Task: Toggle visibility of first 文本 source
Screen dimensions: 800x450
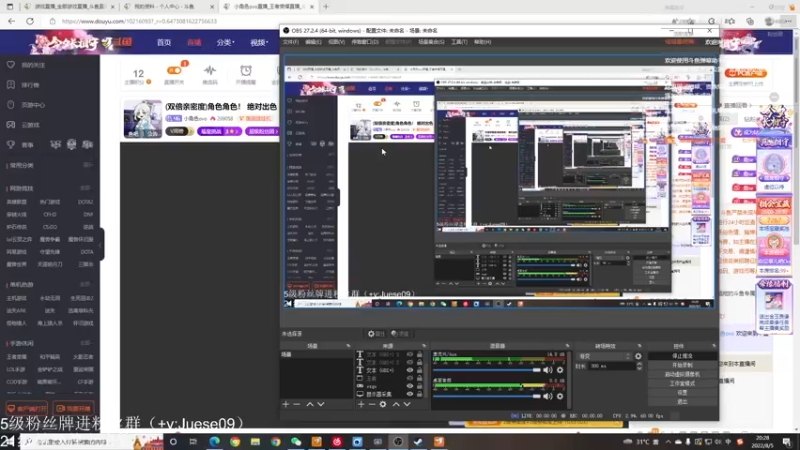Action: tap(410, 354)
